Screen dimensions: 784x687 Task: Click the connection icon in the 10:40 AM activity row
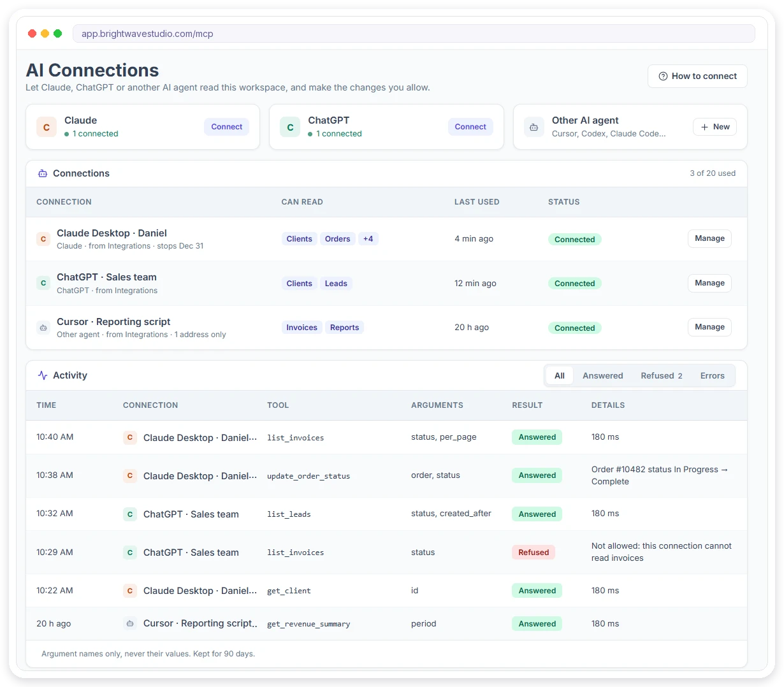pos(130,437)
